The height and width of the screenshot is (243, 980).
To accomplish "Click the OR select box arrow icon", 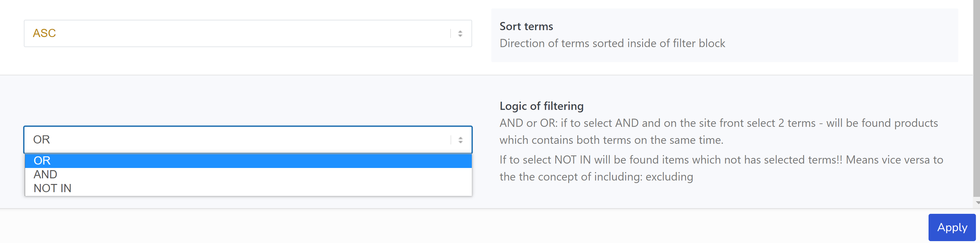I will pyautogui.click(x=460, y=140).
